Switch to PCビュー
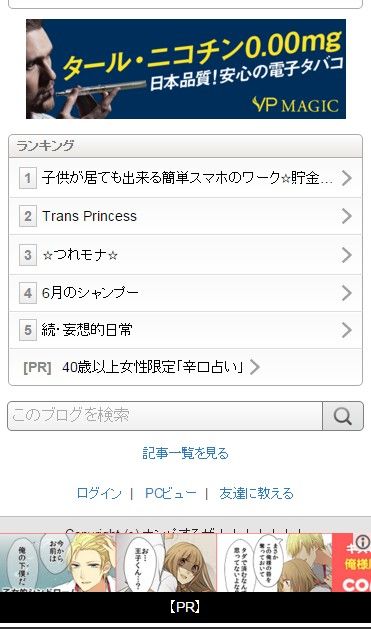The height and width of the screenshot is (629, 371). [x=170, y=493]
